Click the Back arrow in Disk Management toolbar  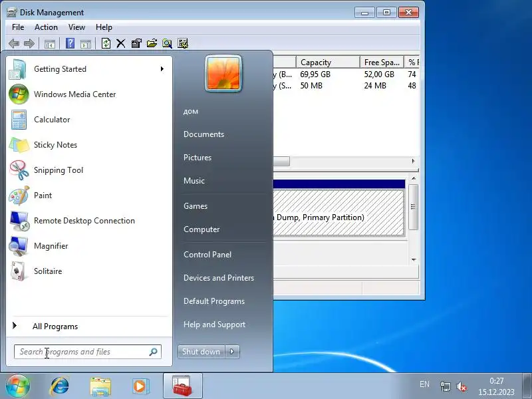tap(14, 43)
